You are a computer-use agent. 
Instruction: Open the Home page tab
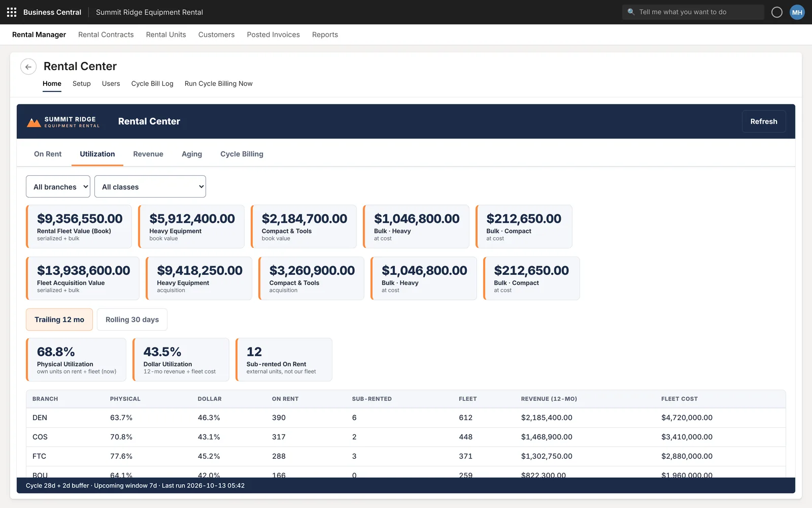click(x=52, y=84)
